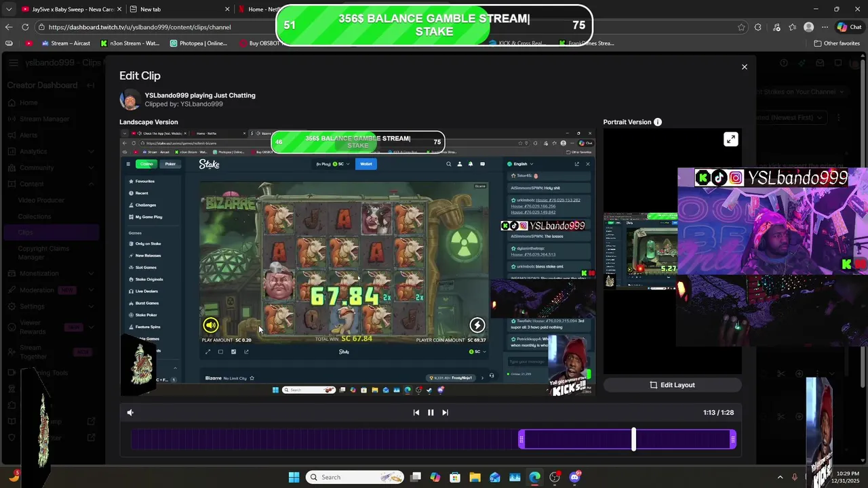868x488 pixels.
Task: Grab the left trim handle on timeline
Action: 521,440
